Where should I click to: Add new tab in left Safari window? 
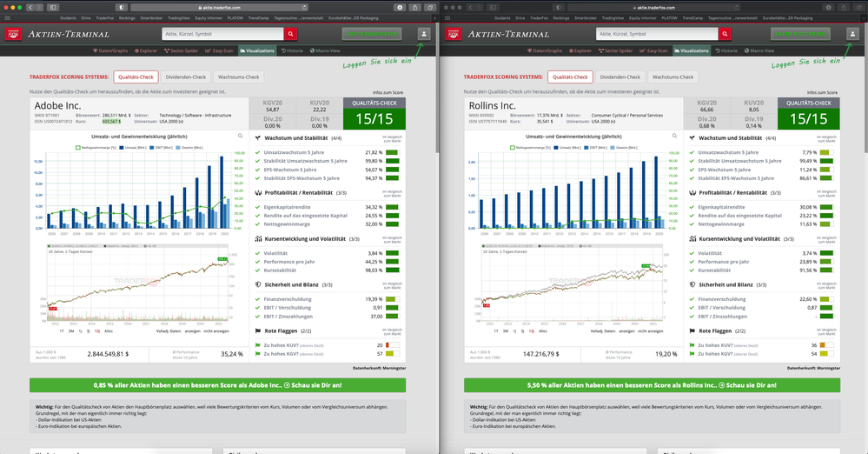coord(435,17)
